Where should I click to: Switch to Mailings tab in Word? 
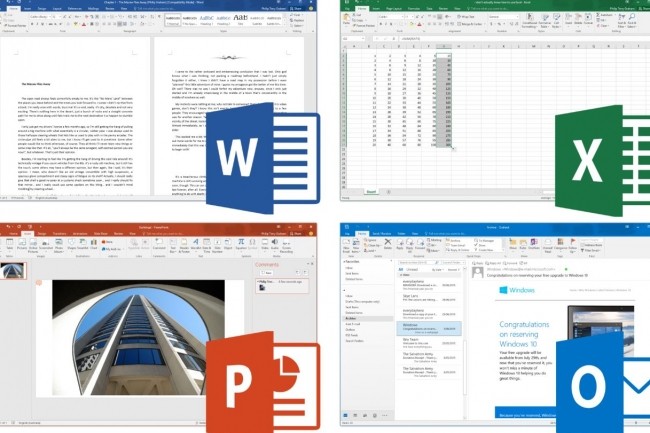click(93, 8)
